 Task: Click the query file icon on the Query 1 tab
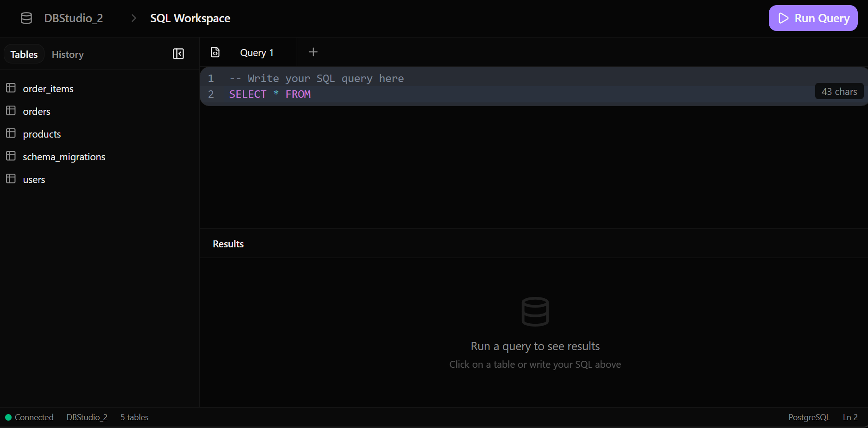pos(215,52)
